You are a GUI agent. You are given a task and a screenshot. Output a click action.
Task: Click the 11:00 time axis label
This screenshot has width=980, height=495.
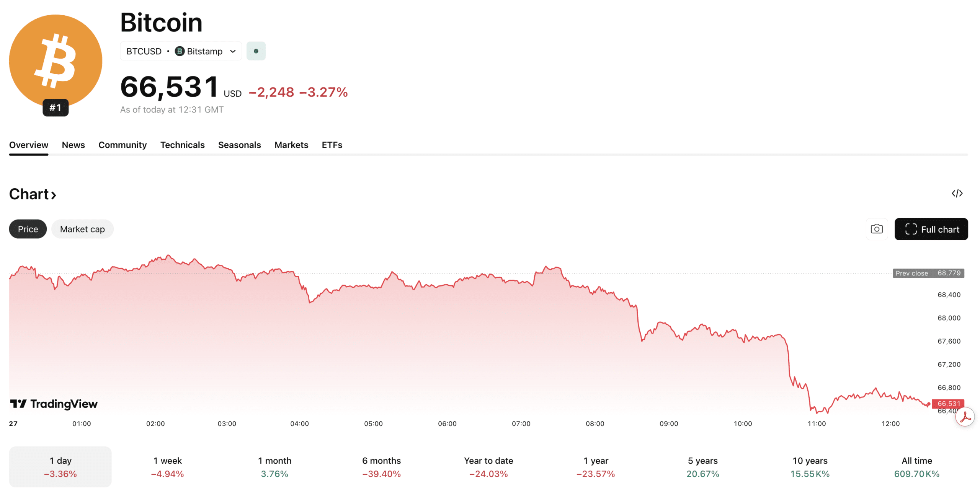[x=816, y=423]
